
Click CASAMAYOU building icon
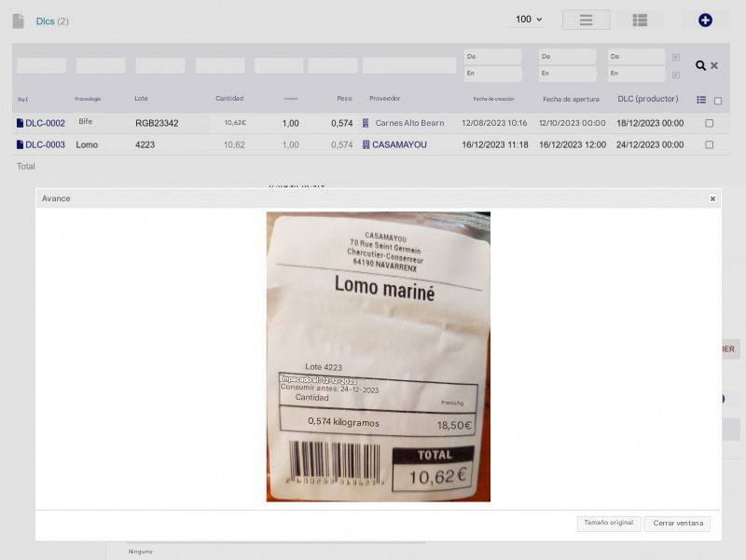point(366,144)
